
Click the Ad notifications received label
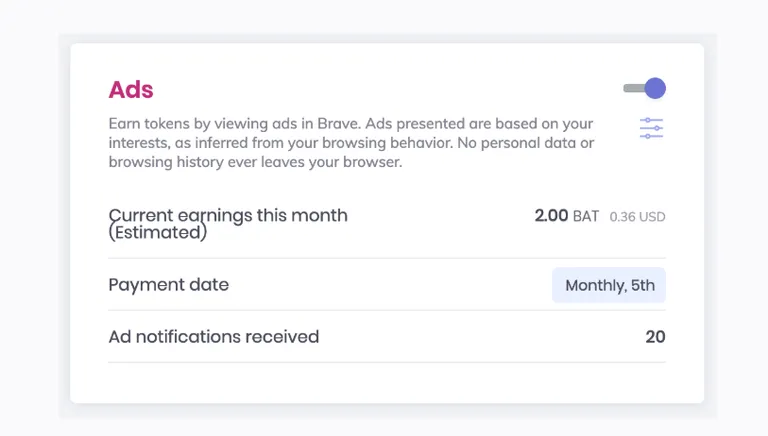point(214,337)
